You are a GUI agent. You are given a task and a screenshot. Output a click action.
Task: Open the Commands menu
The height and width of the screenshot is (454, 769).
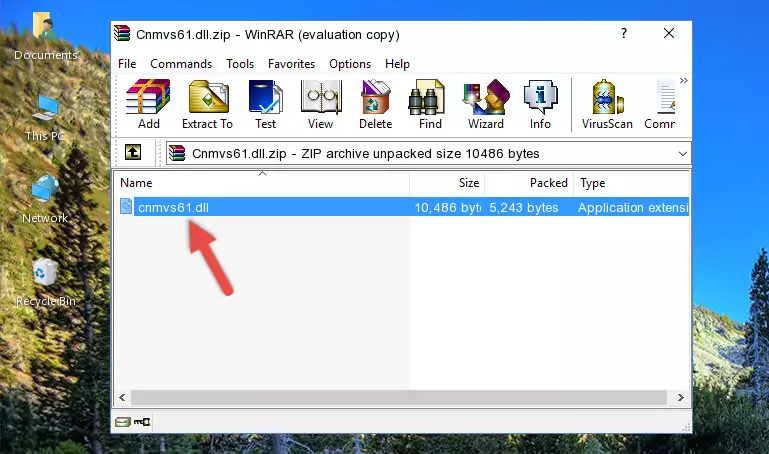click(181, 64)
